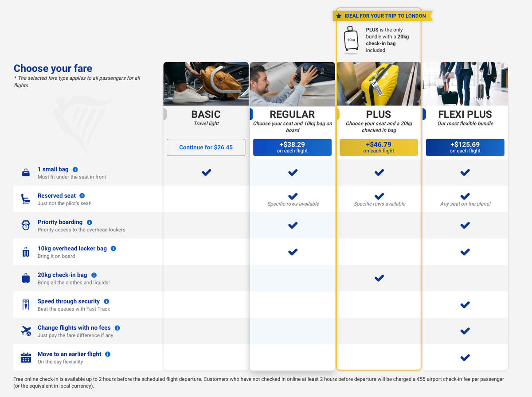
Task: Continue with Basic fare for $26.45
Action: tap(206, 148)
